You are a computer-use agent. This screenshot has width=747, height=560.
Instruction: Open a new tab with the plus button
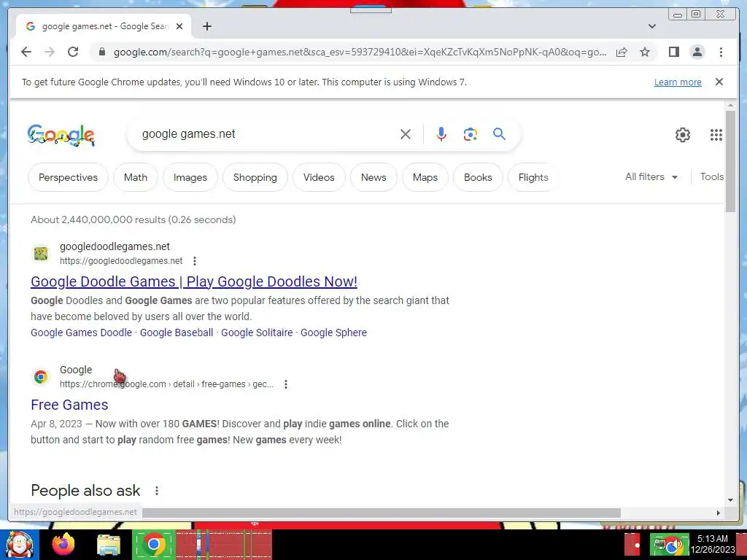click(206, 26)
